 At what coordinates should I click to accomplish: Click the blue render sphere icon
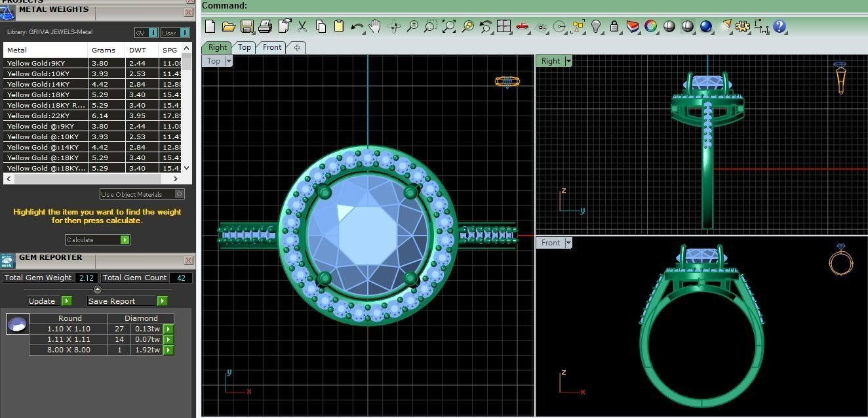pos(706,26)
